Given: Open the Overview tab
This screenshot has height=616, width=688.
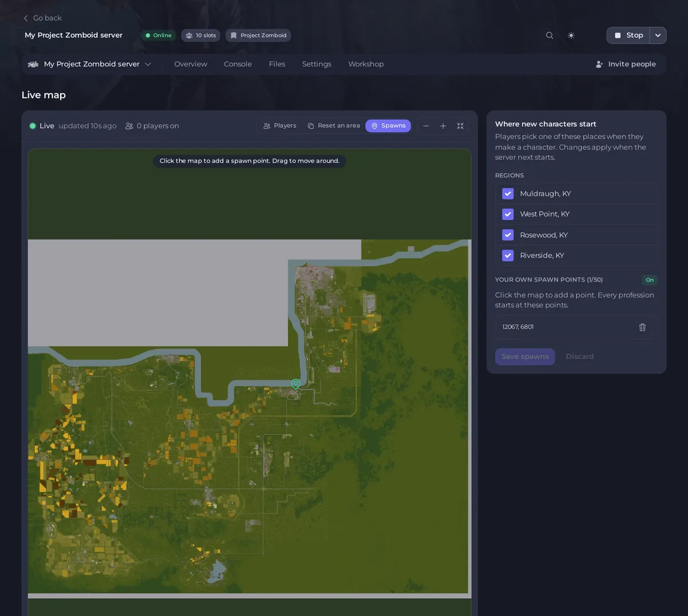Looking at the screenshot, I should pyautogui.click(x=191, y=64).
